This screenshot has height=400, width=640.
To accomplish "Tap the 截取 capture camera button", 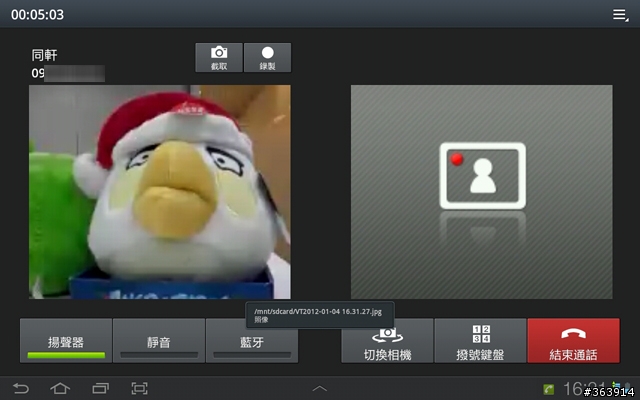I will pyautogui.click(x=219, y=58).
